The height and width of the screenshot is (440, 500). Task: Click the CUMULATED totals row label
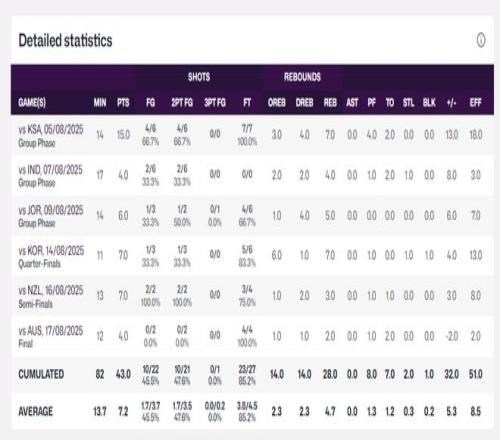(41, 374)
